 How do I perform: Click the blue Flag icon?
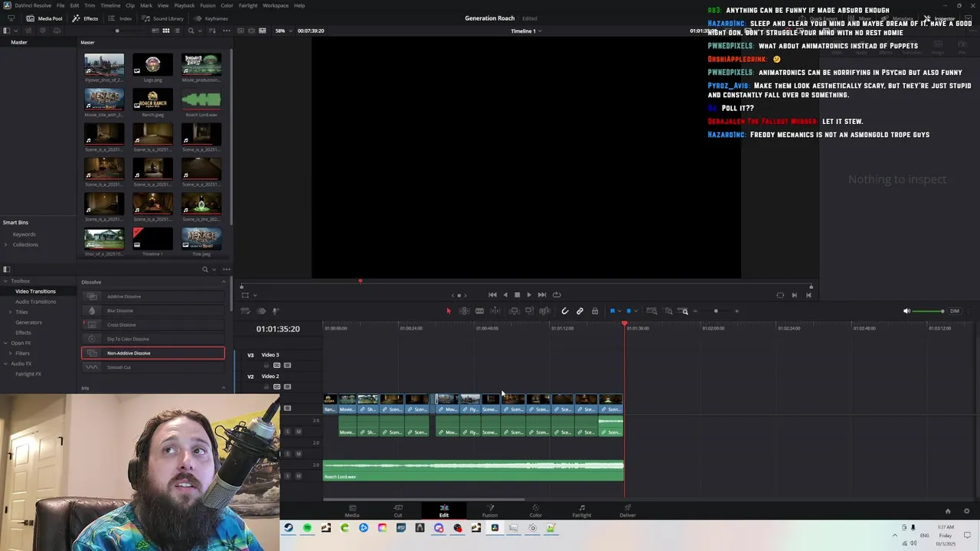click(x=612, y=311)
